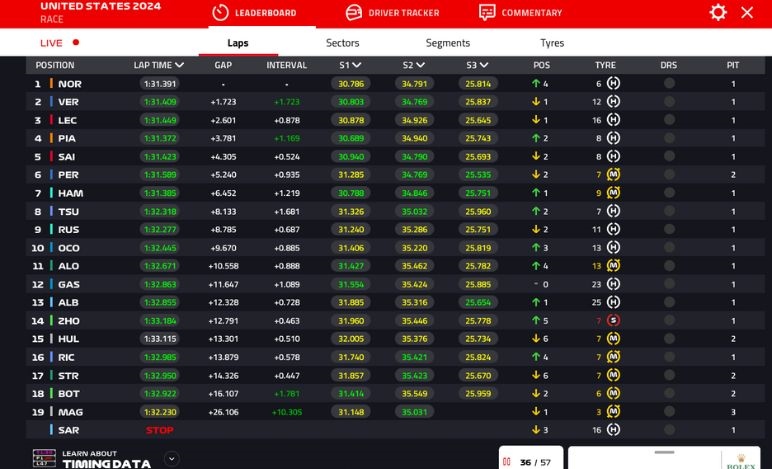This screenshot has width=772, height=469.
Task: Click the medium tyre icon for PER
Action: point(614,175)
